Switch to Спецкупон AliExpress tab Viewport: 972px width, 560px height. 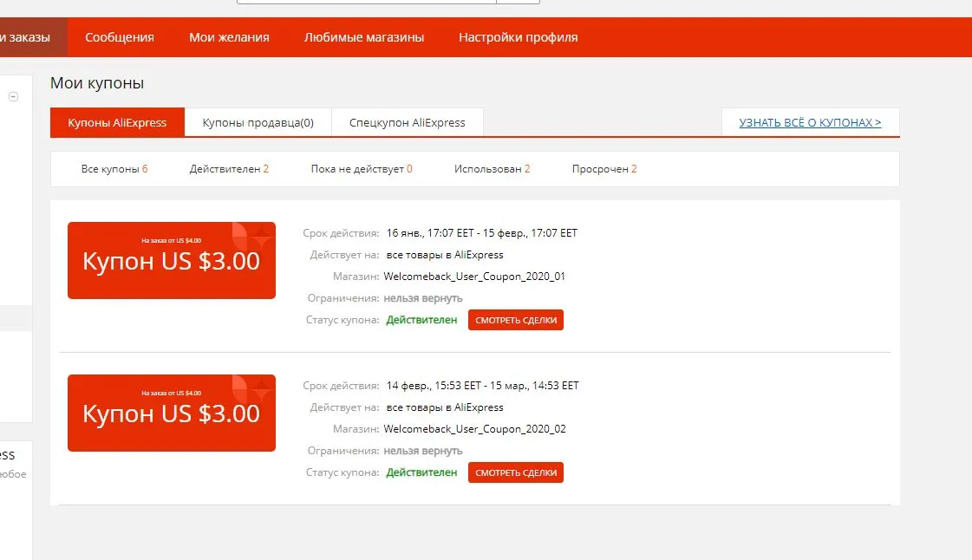(x=408, y=122)
